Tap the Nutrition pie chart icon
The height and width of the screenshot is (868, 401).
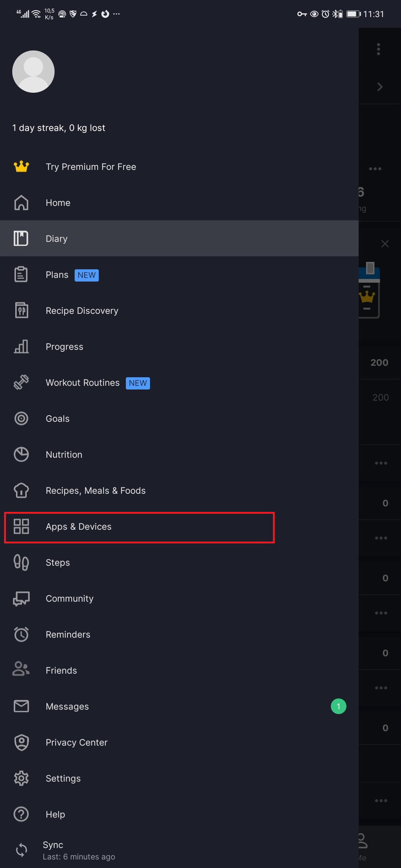pyautogui.click(x=21, y=455)
